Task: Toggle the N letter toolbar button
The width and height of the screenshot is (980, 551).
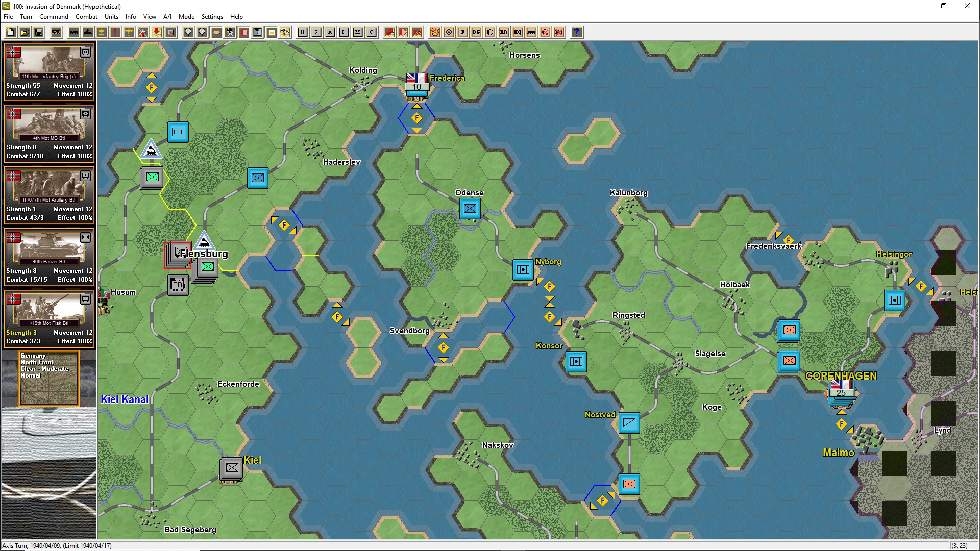Action: coord(303,32)
